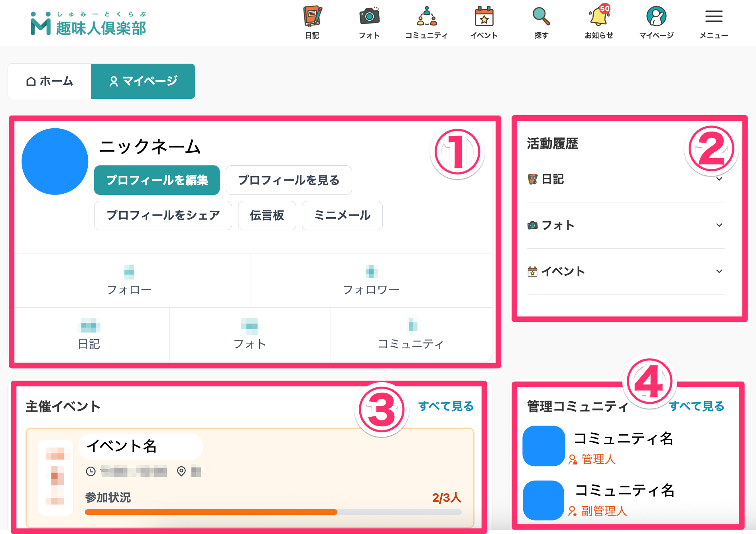Click the ニックネーム heading
This screenshot has width=756, height=534.
150,147
